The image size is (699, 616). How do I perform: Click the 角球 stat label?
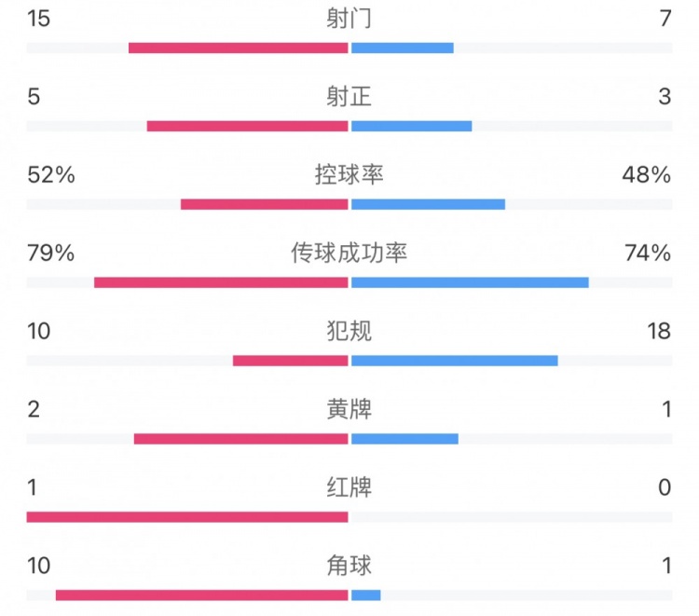349,566
